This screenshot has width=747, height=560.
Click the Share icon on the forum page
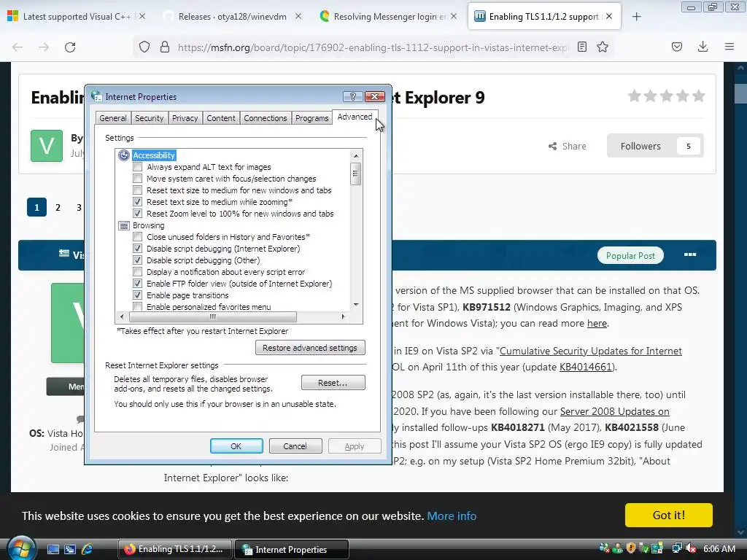[553, 146]
